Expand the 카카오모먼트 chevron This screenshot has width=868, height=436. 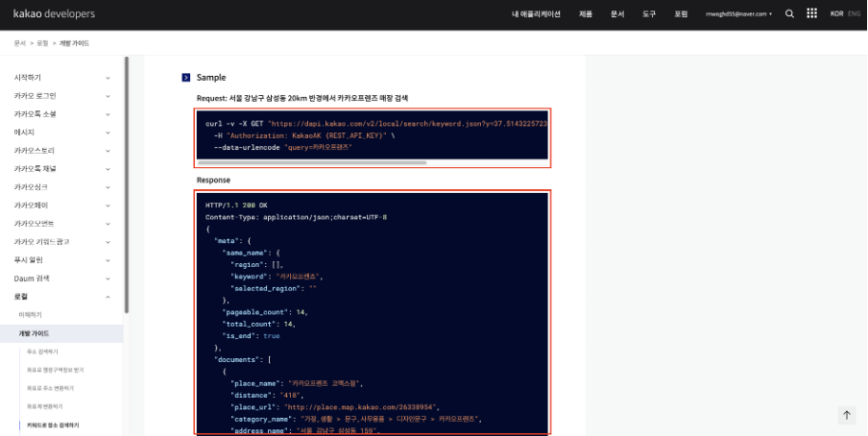click(x=108, y=224)
